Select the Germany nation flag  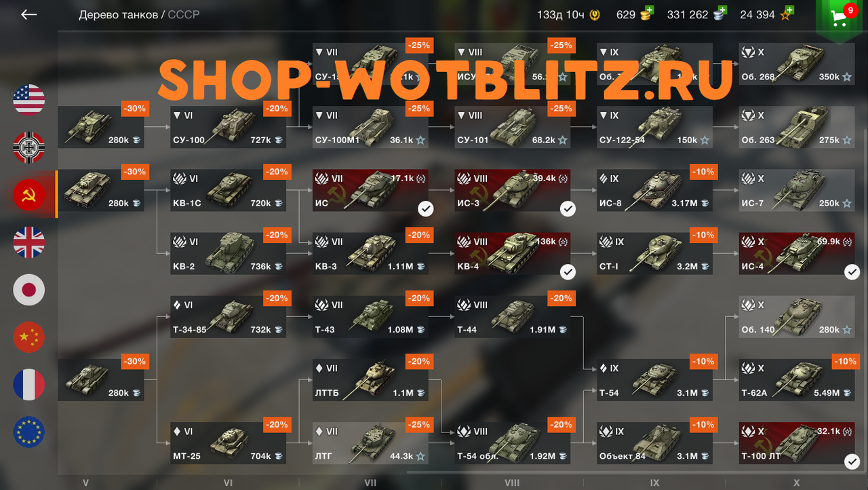(x=29, y=147)
